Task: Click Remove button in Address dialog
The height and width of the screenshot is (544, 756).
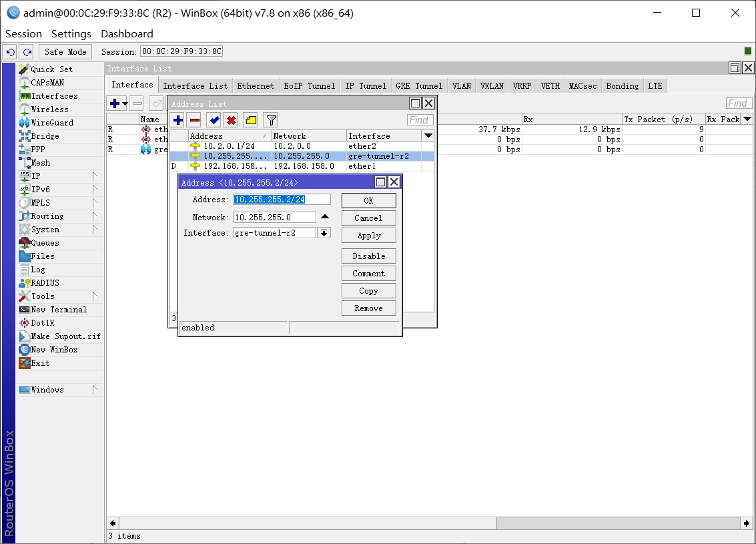Action: 369,308
